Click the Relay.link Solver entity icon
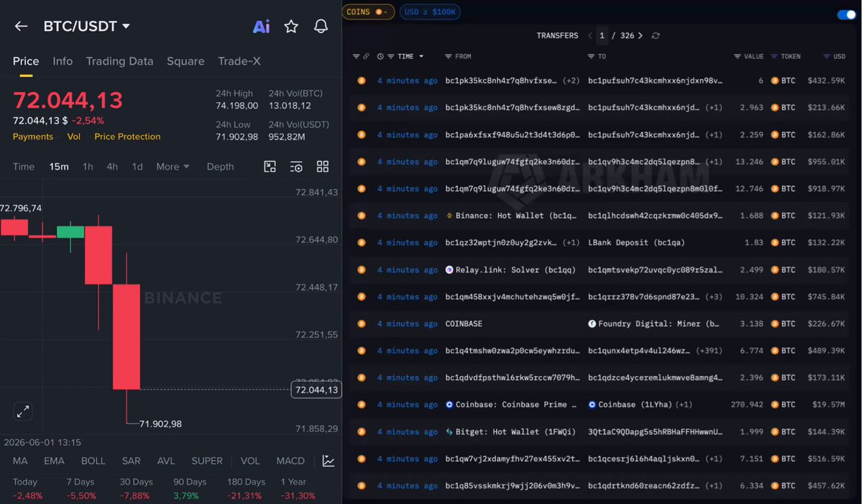Viewport: 862px width, 504px height. [449, 270]
